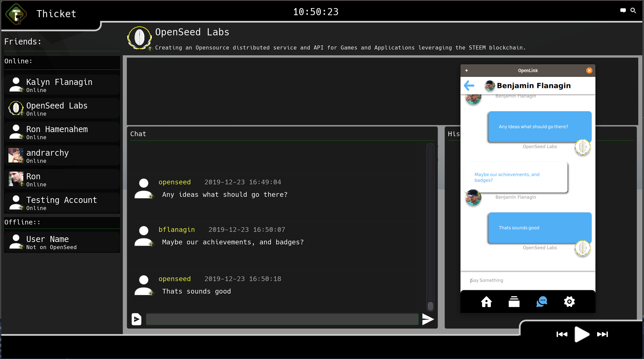
Task: Click the plus button in OpenLink title bar
Action: (x=467, y=70)
